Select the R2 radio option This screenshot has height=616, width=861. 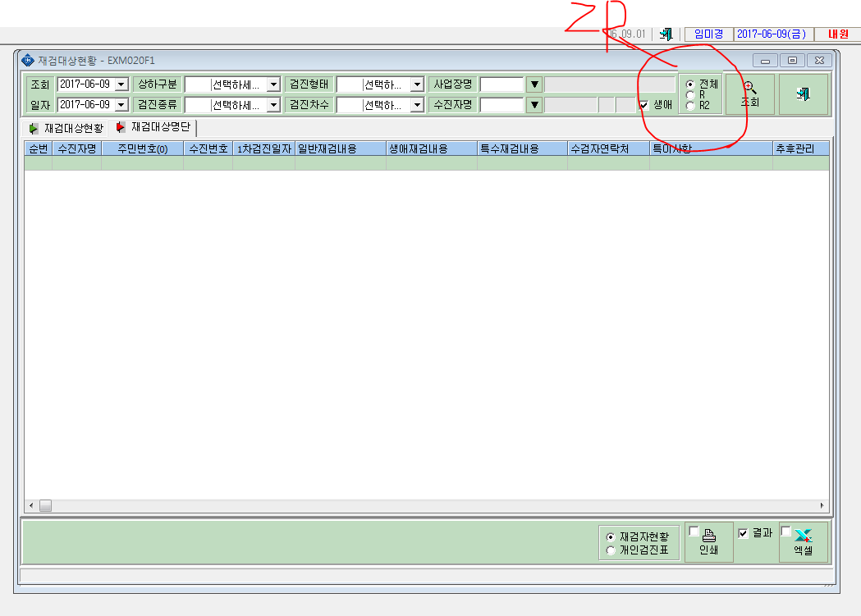tap(690, 106)
